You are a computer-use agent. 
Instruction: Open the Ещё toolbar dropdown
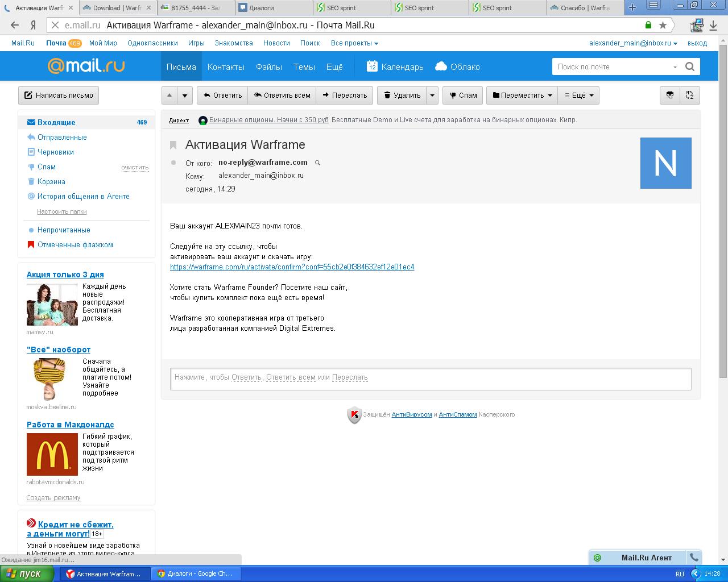pos(578,95)
